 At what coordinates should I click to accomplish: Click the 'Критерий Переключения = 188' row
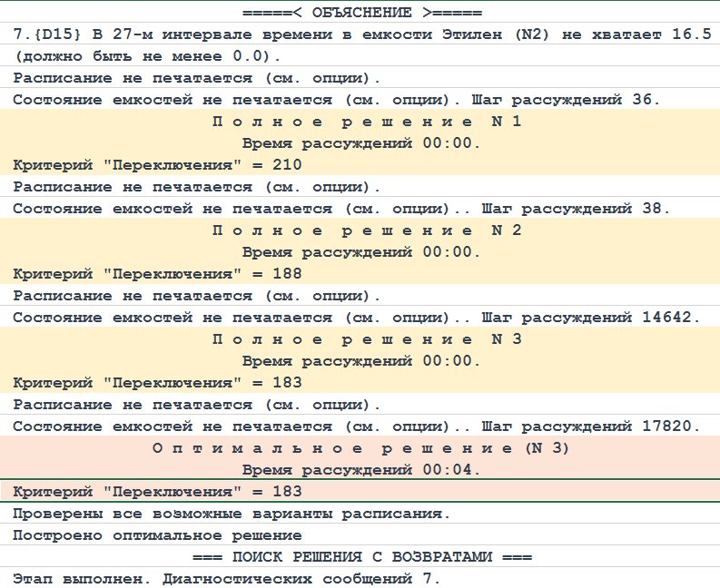[x=157, y=274]
